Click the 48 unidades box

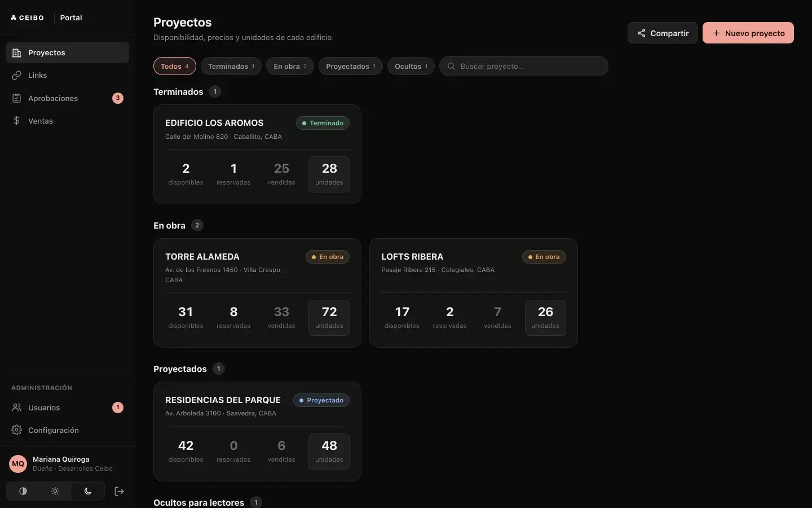click(329, 452)
